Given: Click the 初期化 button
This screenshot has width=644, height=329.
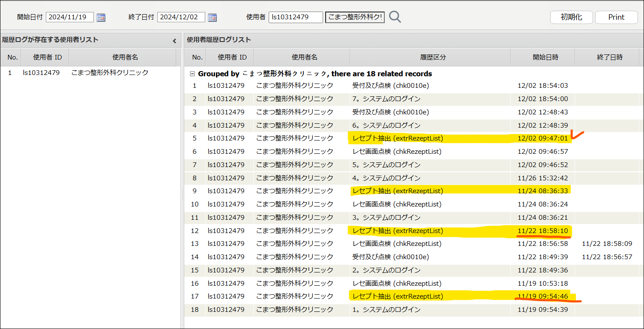Looking at the screenshot, I should pyautogui.click(x=571, y=17).
